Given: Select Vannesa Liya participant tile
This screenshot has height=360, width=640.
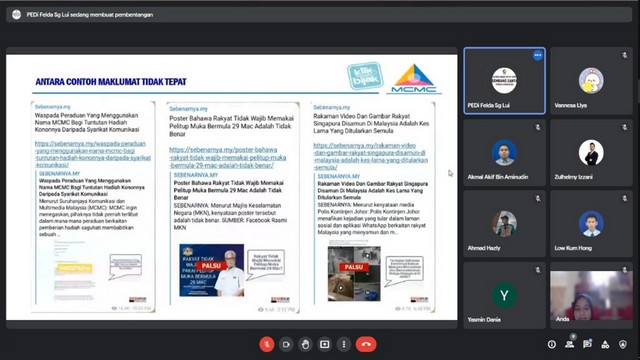Looking at the screenshot, I should (591, 80).
